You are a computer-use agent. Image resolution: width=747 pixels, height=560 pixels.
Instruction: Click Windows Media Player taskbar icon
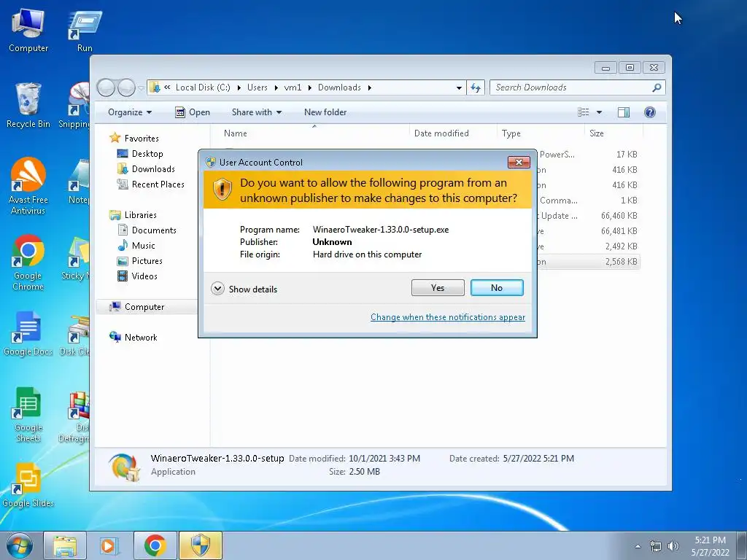pos(109,545)
